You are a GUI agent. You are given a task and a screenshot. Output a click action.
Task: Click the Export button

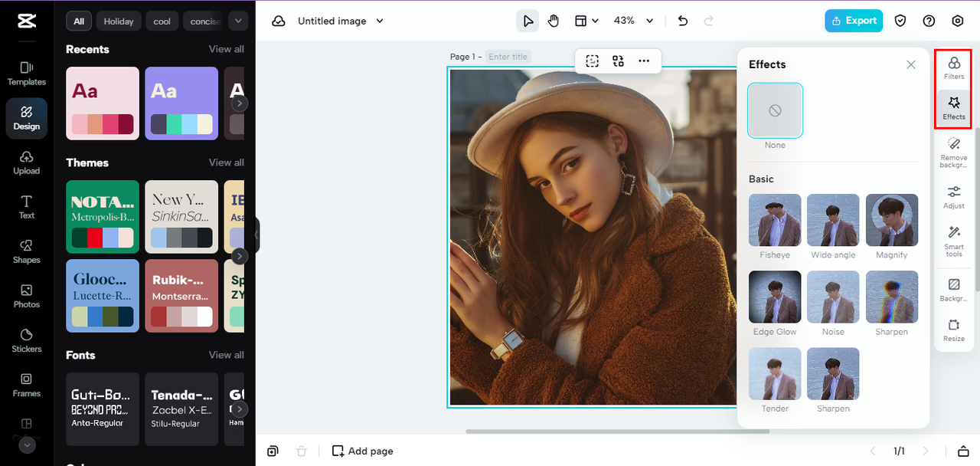click(854, 21)
